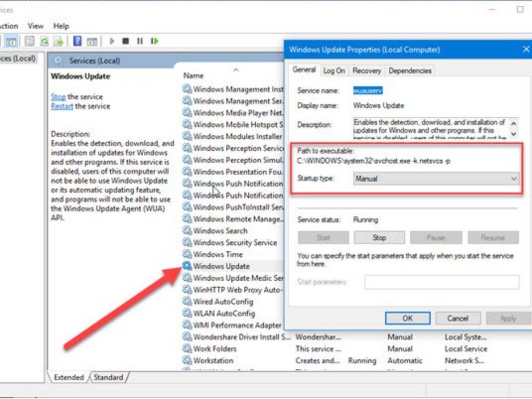Click the Automatic startup cell for Workstation

tap(405, 361)
